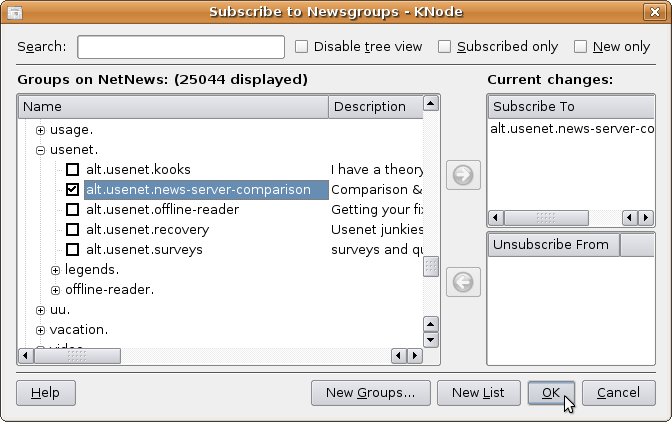Expand the vacation. tree node
Image resolution: width=672 pixels, height=422 pixels.
point(41,330)
